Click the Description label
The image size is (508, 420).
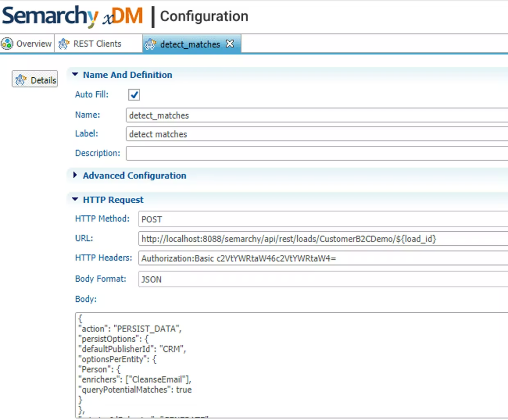pyautogui.click(x=98, y=153)
